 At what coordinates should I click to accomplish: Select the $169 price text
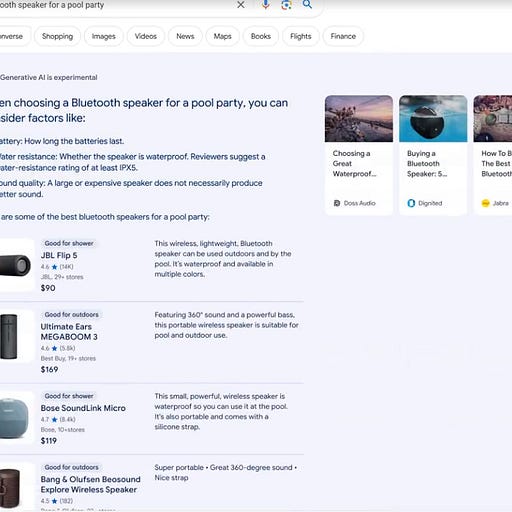(49, 370)
